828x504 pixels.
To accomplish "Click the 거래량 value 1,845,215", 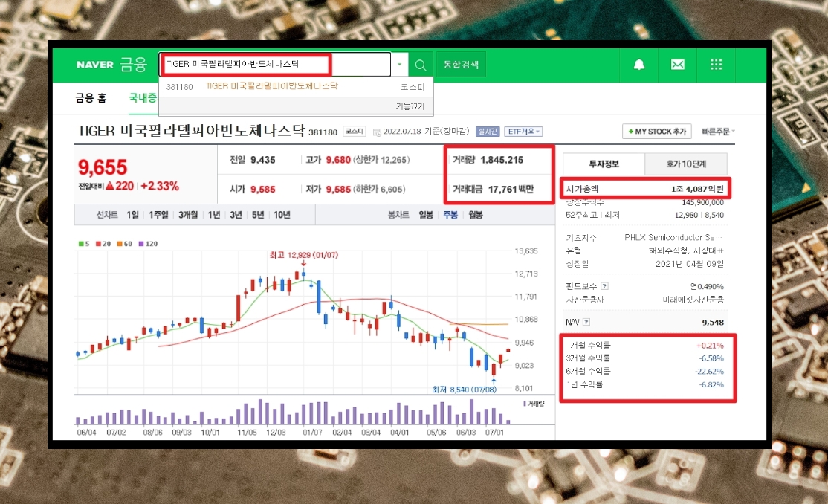I will pyautogui.click(x=502, y=160).
